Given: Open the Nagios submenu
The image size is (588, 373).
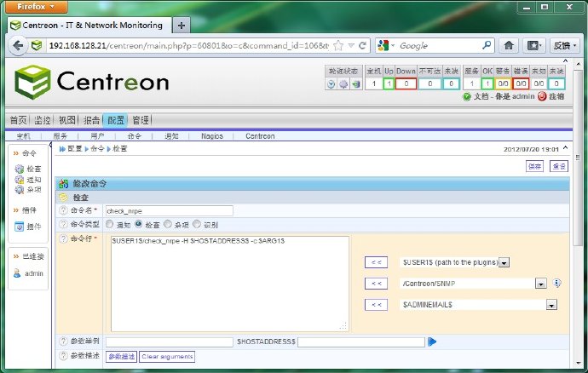Looking at the screenshot, I should (x=212, y=136).
